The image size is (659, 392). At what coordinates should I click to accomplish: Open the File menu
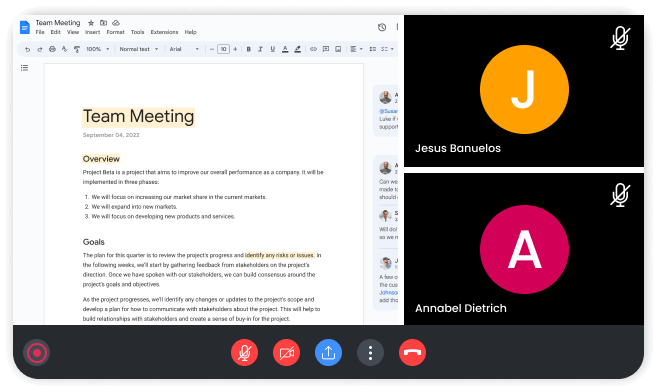[40, 32]
